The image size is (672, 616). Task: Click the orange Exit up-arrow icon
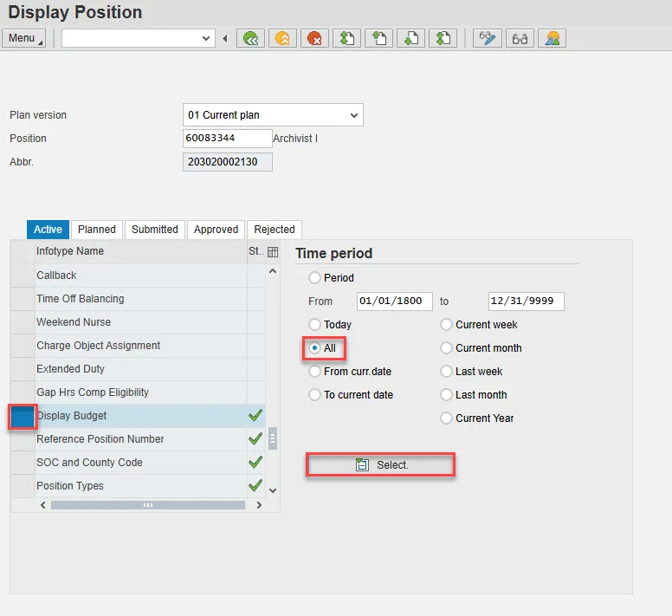pos(282,39)
